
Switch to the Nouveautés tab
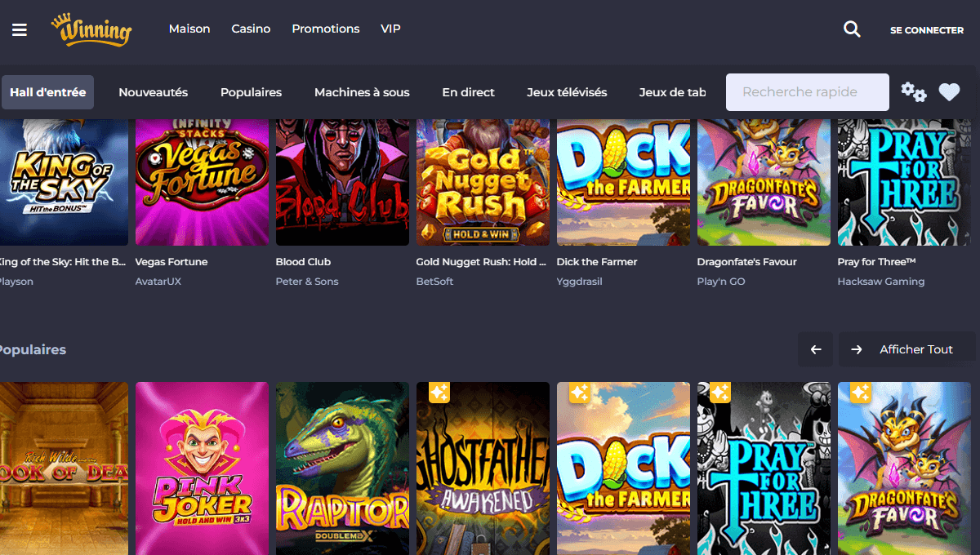tap(153, 92)
